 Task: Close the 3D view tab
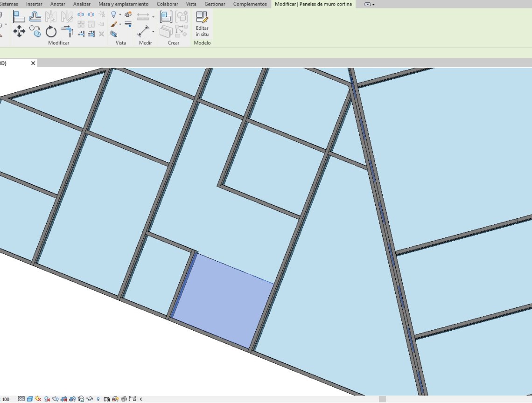pos(33,63)
